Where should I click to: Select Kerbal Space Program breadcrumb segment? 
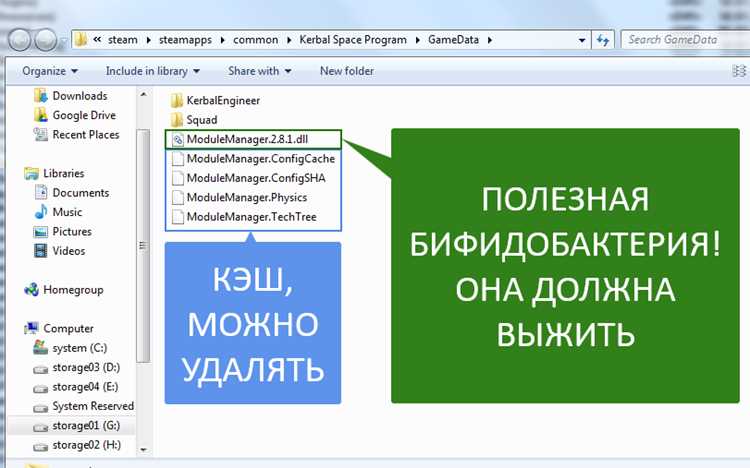[353, 40]
